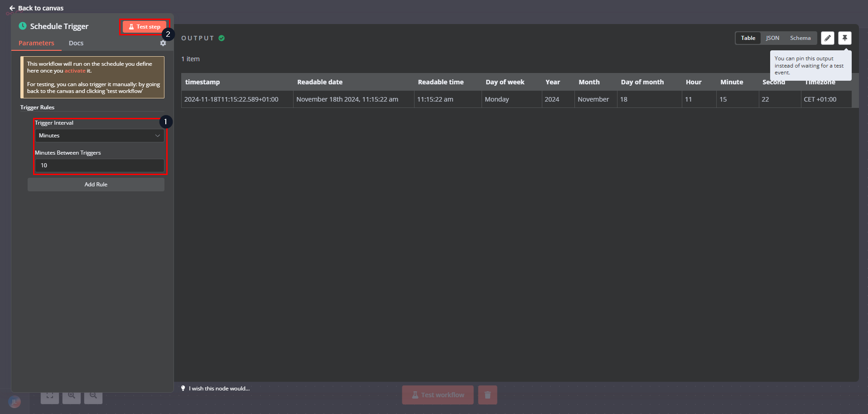The width and height of the screenshot is (868, 414).
Task: Run the Test step button
Action: 145,27
